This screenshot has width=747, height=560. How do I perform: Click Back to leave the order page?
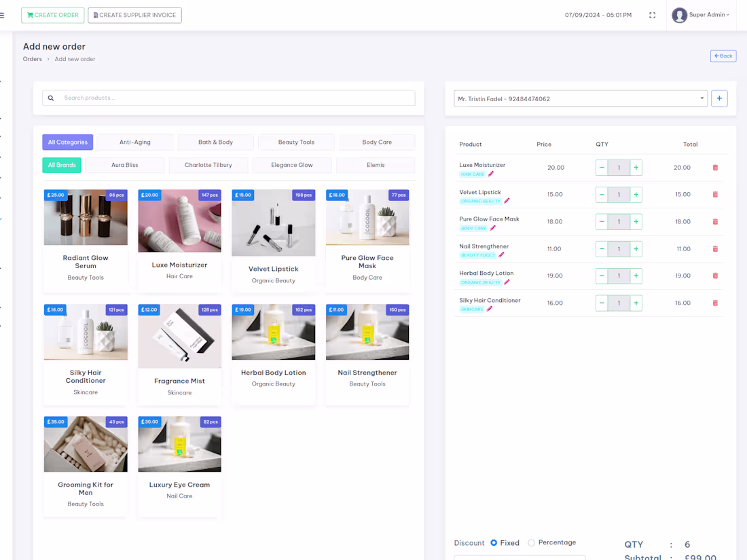coord(723,56)
